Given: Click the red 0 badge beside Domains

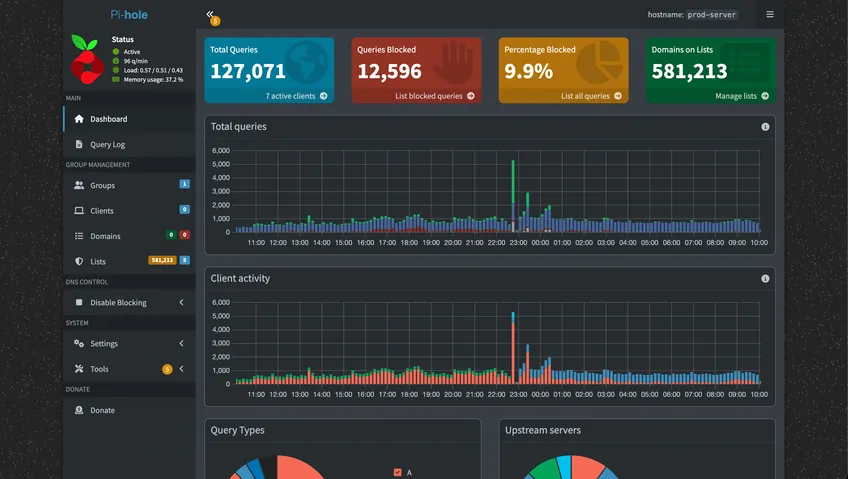Looking at the screenshot, I should (184, 235).
